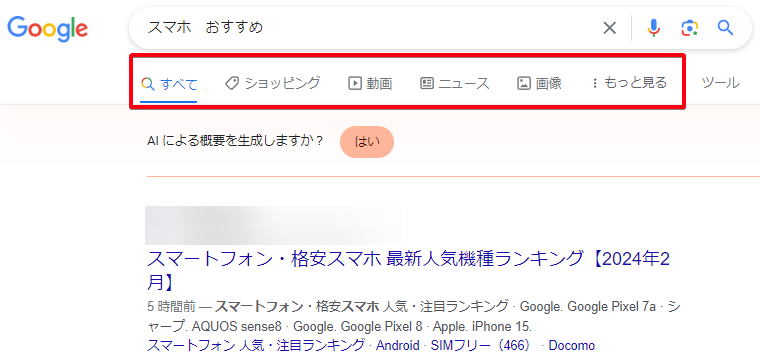Click the picture icon beside 画像
The image size is (760, 361).
[523, 84]
